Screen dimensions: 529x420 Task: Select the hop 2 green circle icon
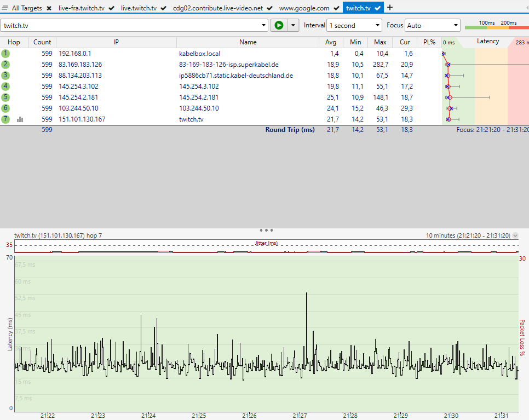click(x=5, y=65)
